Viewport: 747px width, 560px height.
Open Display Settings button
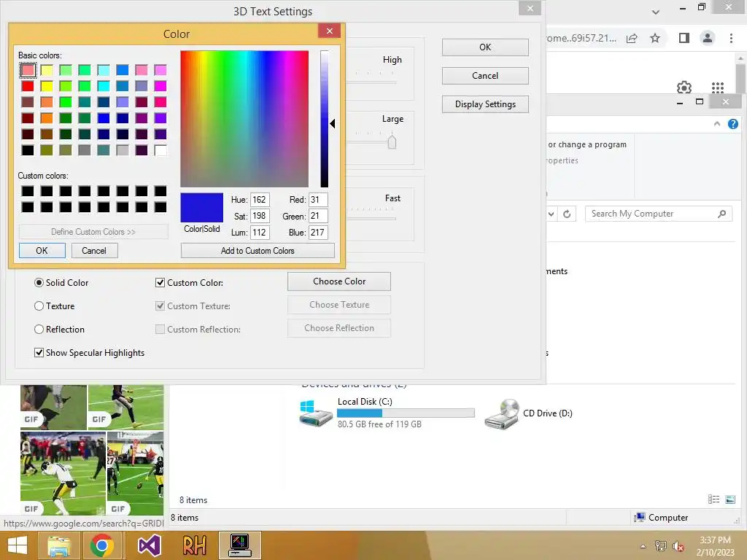point(485,104)
